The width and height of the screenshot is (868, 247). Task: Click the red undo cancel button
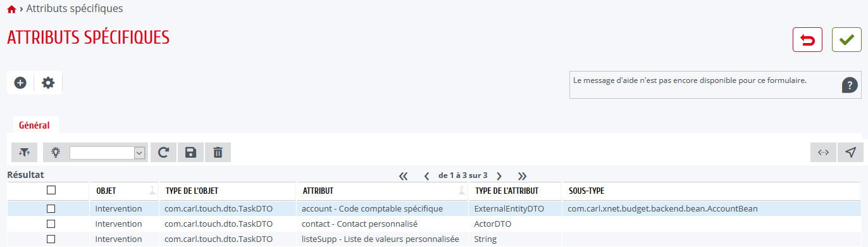[x=807, y=40]
